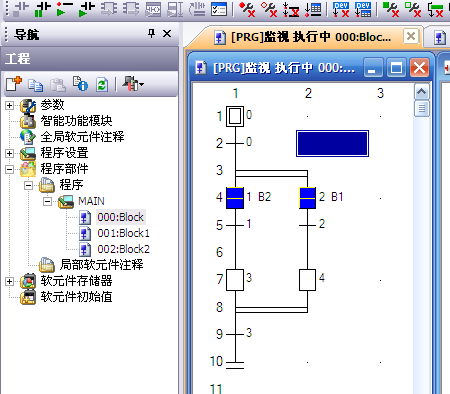450x394 pixels.
Task: Expand the 参数 tree node
Action: click(x=9, y=105)
